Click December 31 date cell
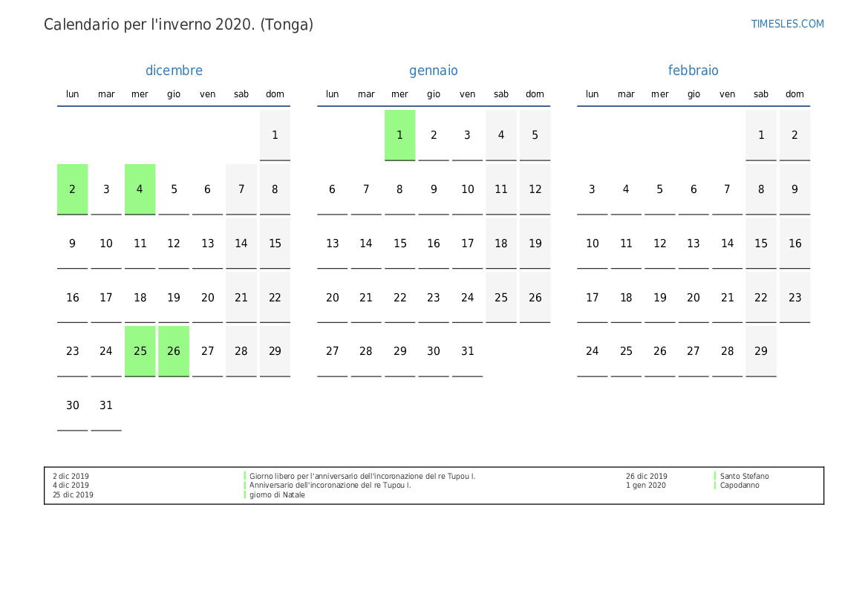This screenshot has height=614, width=868. pyautogui.click(x=106, y=405)
